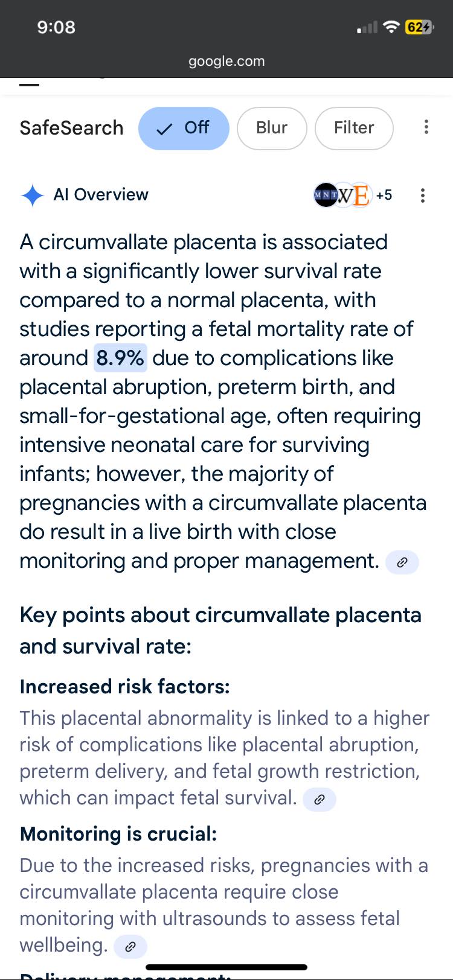Open the AI Overview three-dot menu
453x980 pixels.
coord(423,196)
